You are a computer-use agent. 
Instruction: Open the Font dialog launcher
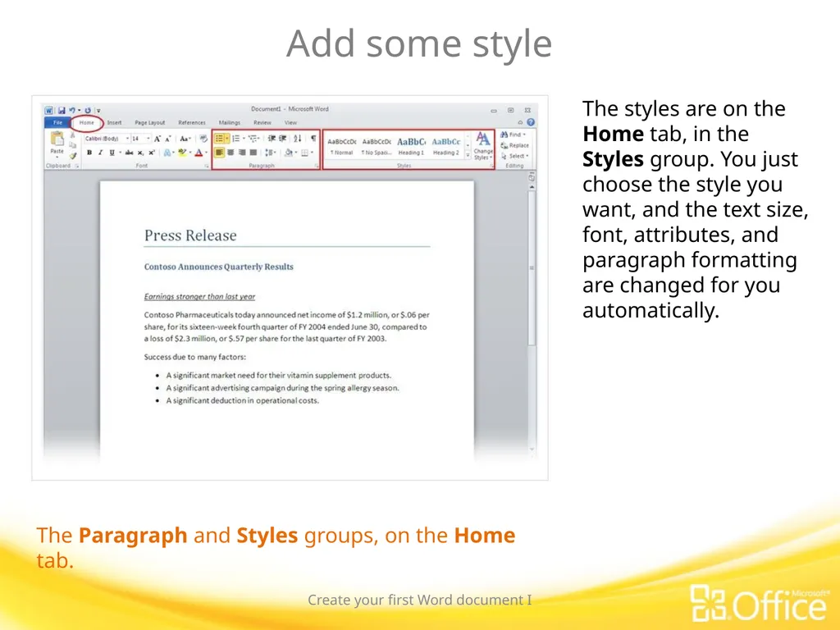[x=207, y=166]
